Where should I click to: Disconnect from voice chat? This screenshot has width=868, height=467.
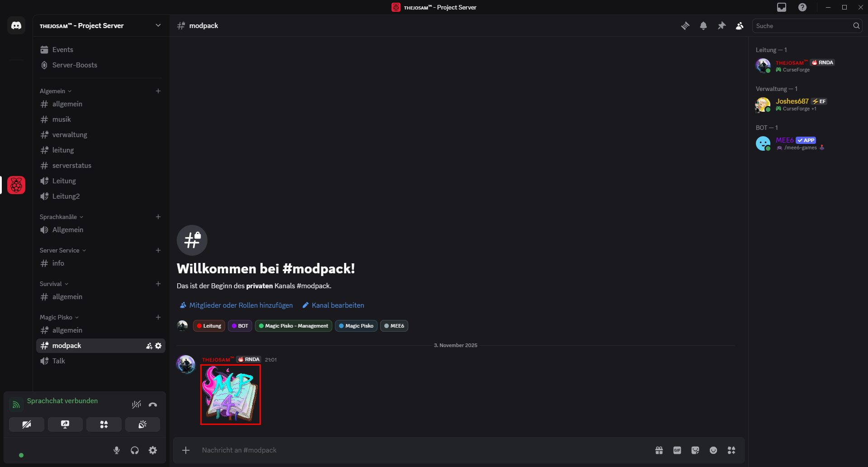(x=153, y=405)
